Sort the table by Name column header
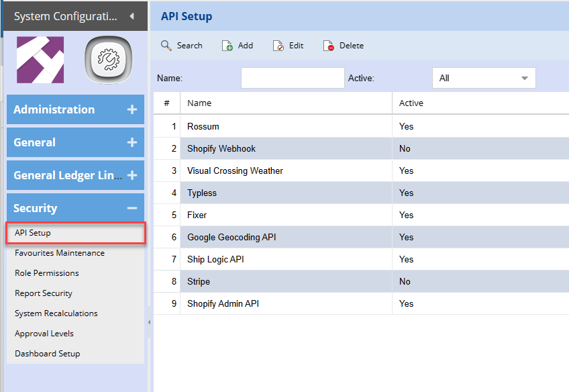569x392 pixels. tap(199, 103)
